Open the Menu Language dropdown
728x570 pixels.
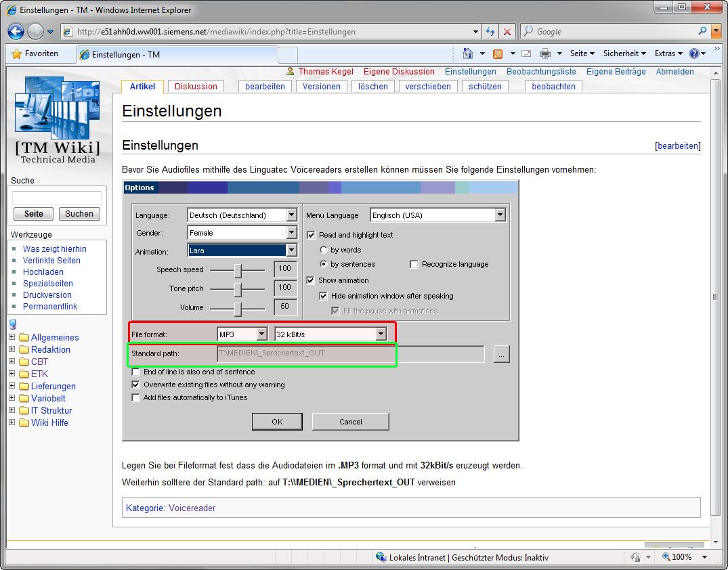(500, 215)
